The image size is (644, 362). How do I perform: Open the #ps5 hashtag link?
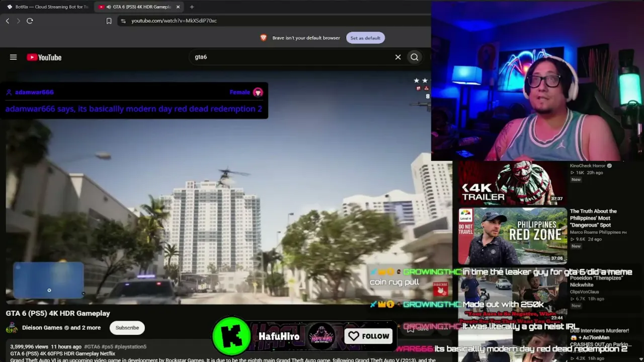pyautogui.click(x=107, y=347)
